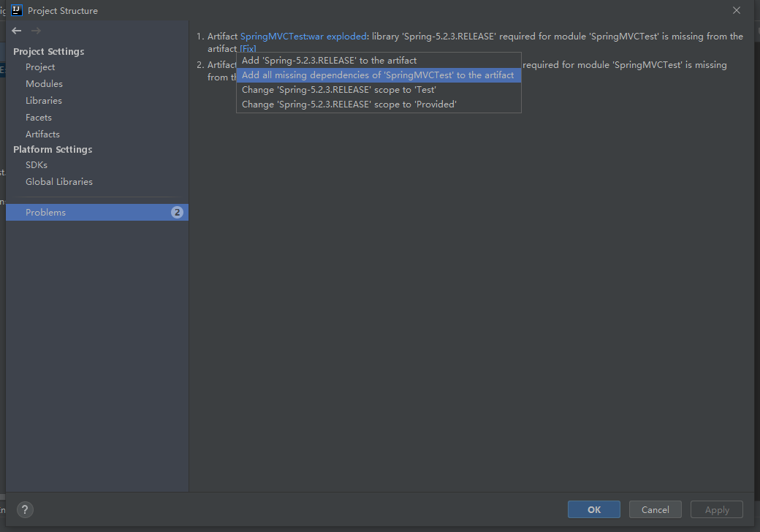The width and height of the screenshot is (760, 532).
Task: Click the help question mark icon
Action: (25, 509)
